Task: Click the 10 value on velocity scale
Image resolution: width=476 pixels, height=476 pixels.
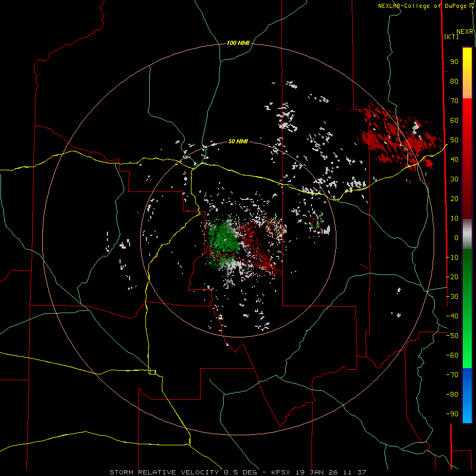Action: tap(454, 218)
